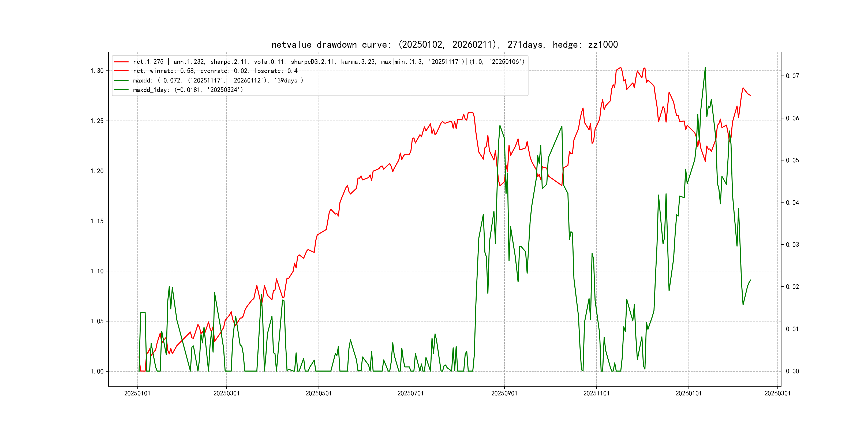Image resolution: width=868 pixels, height=434 pixels.
Task: Click the 20250501 x-axis tick label
Action: point(319,394)
